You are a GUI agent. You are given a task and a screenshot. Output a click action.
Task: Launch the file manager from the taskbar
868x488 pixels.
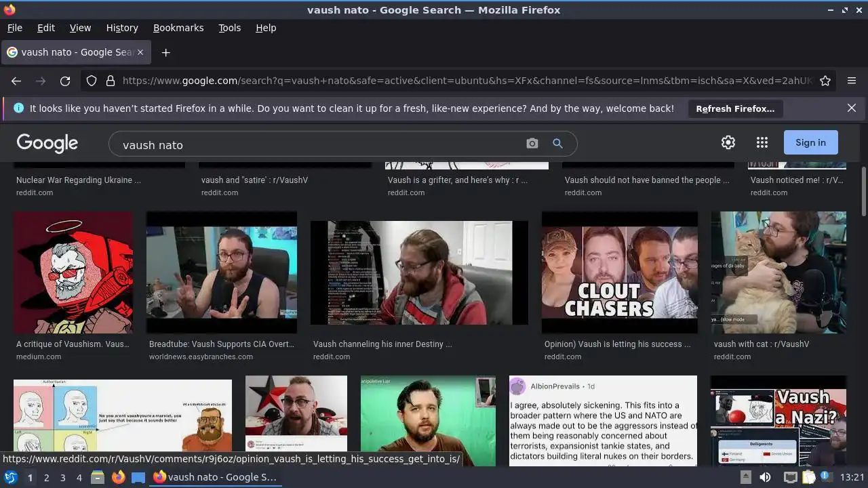pyautogui.click(x=98, y=477)
